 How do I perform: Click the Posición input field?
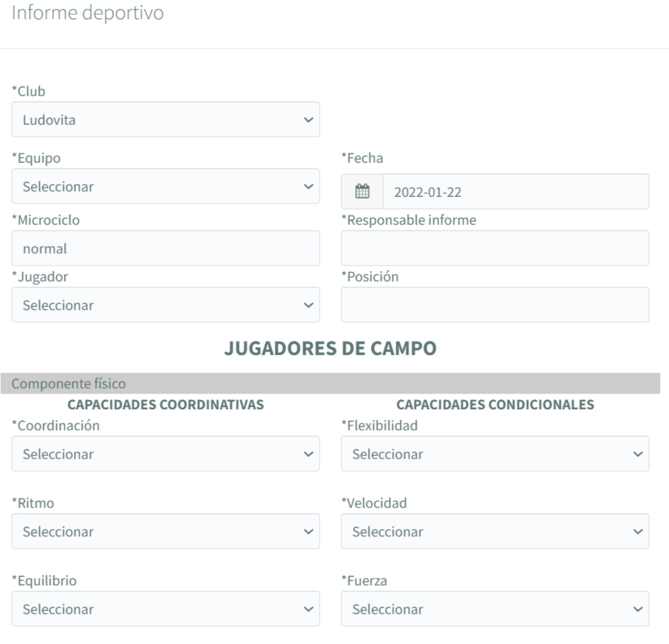click(x=494, y=305)
